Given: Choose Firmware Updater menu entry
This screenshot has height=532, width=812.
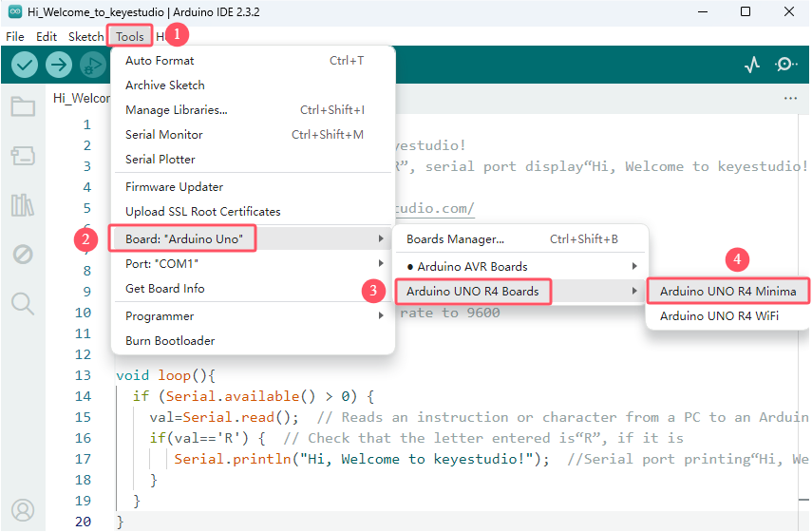Looking at the screenshot, I should coord(253,187).
